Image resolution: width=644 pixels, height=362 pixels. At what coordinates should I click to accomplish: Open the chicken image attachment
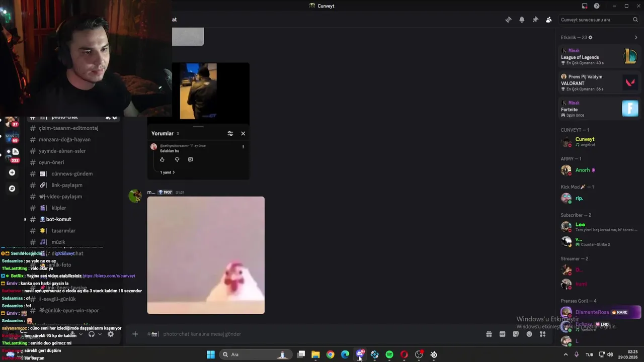tap(206, 255)
